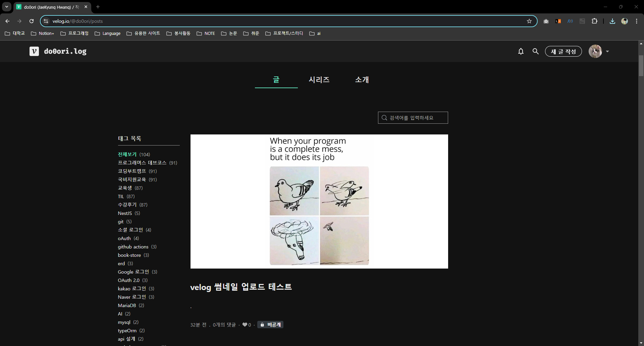Bookmark this page with the star
Image resolution: width=644 pixels, height=346 pixels.
click(529, 21)
